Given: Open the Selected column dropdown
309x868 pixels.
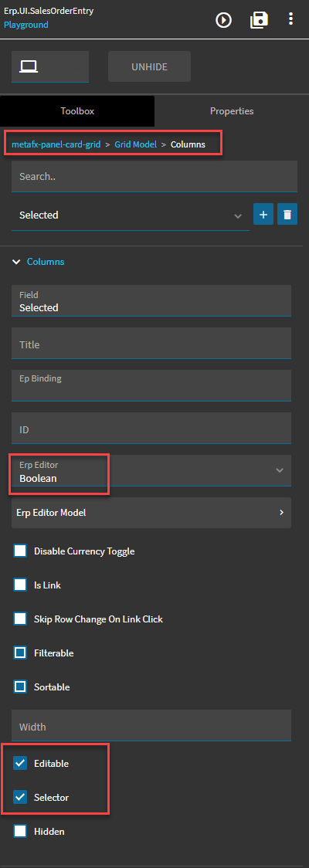Looking at the screenshot, I should coord(130,215).
